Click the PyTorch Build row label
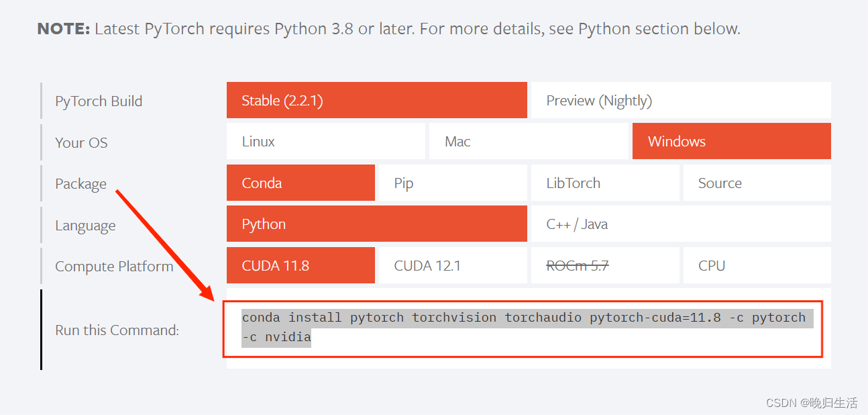The width and height of the screenshot is (868, 415). click(99, 101)
